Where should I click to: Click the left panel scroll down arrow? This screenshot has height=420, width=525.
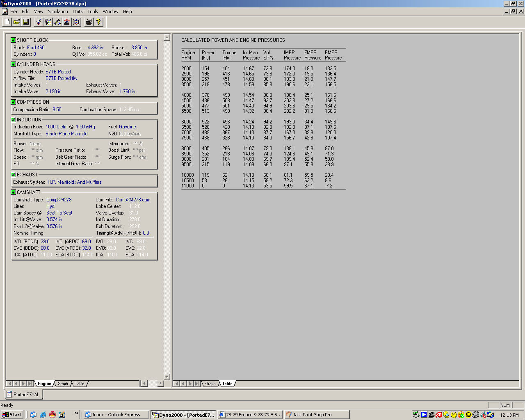[167, 377]
